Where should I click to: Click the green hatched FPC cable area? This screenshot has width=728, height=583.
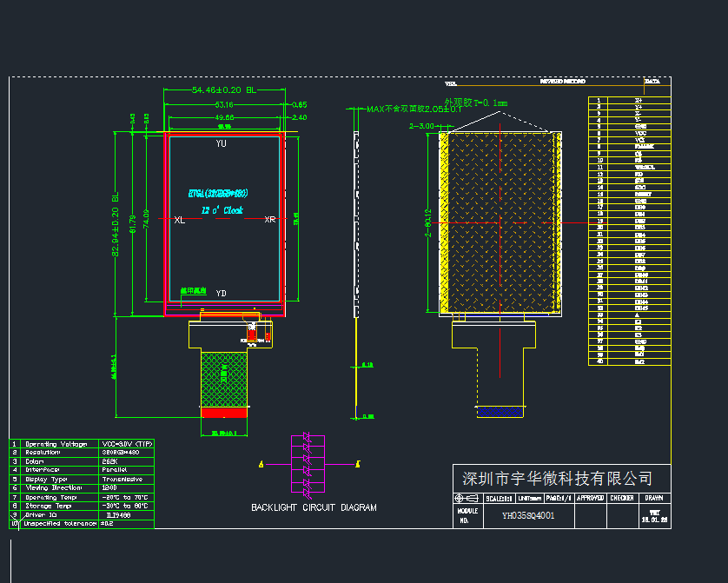(x=225, y=377)
